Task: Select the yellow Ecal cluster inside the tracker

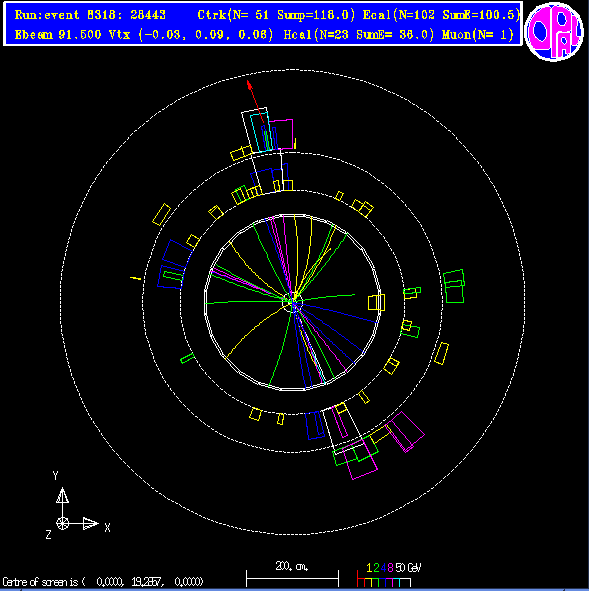Action: coord(376,303)
